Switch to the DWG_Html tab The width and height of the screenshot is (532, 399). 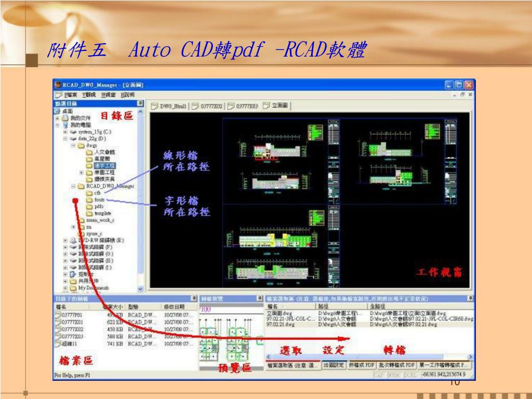[169, 106]
